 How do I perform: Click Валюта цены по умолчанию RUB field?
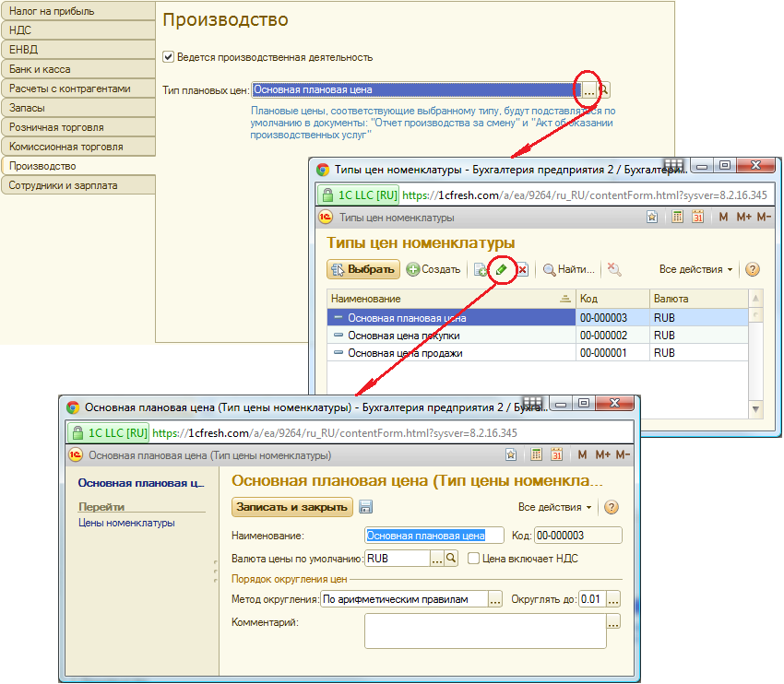coord(398,559)
